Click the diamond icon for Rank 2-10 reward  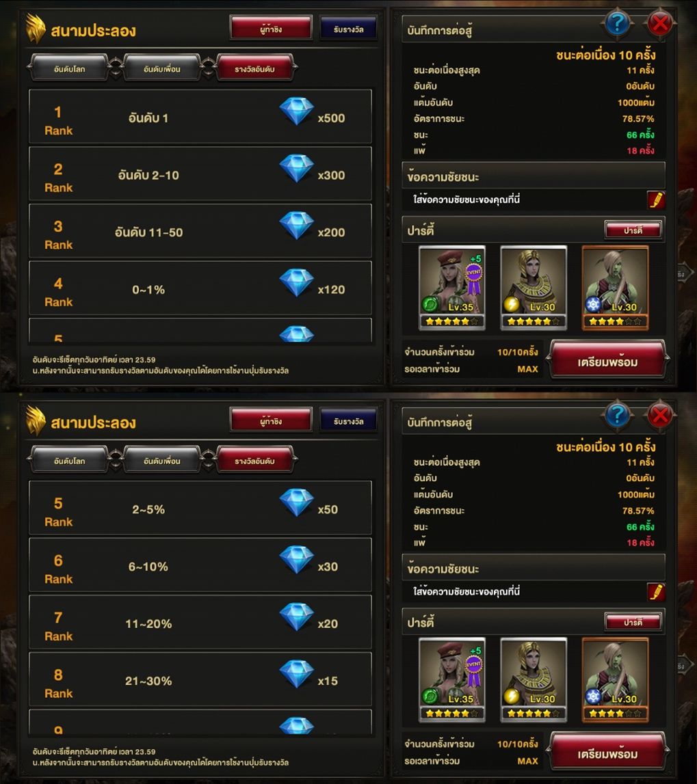click(x=297, y=168)
